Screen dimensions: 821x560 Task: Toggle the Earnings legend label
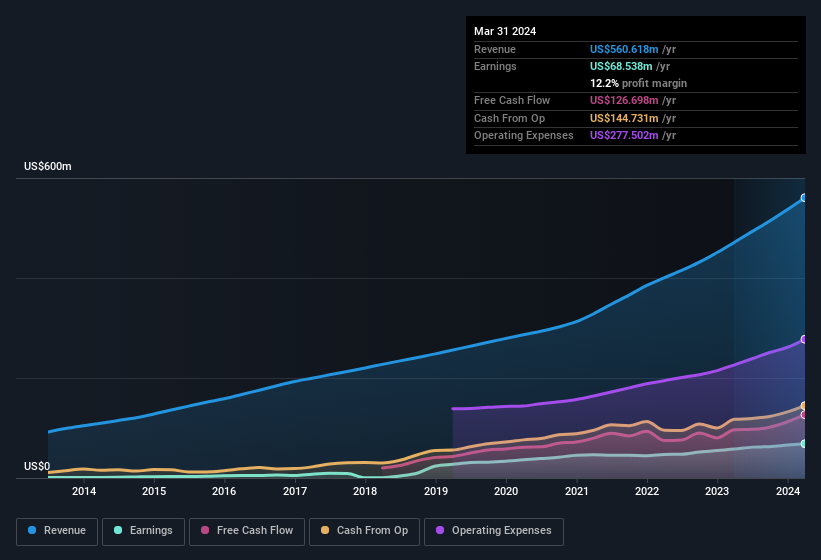click(151, 531)
